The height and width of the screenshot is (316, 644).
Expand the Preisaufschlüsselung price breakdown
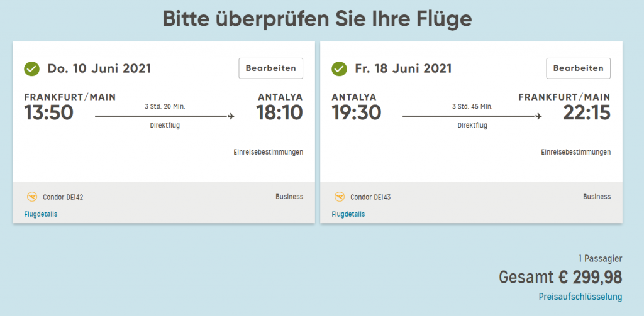580,297
